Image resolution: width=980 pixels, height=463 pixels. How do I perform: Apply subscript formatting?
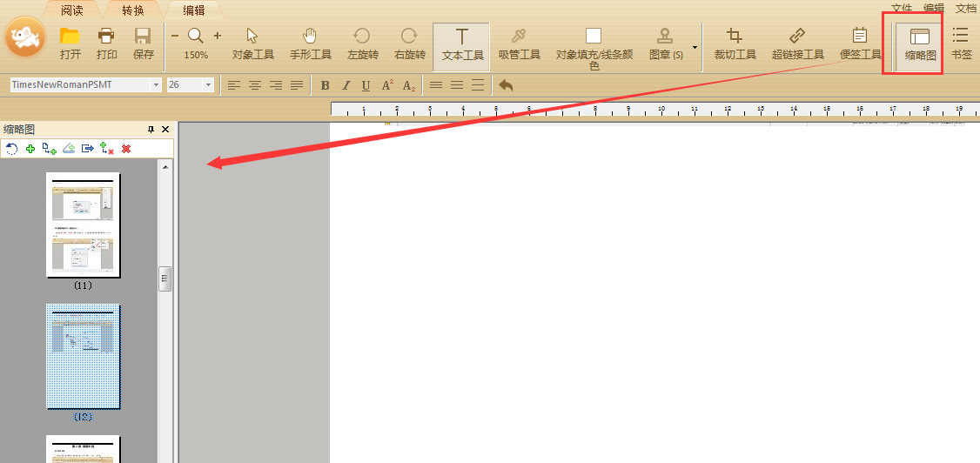409,85
